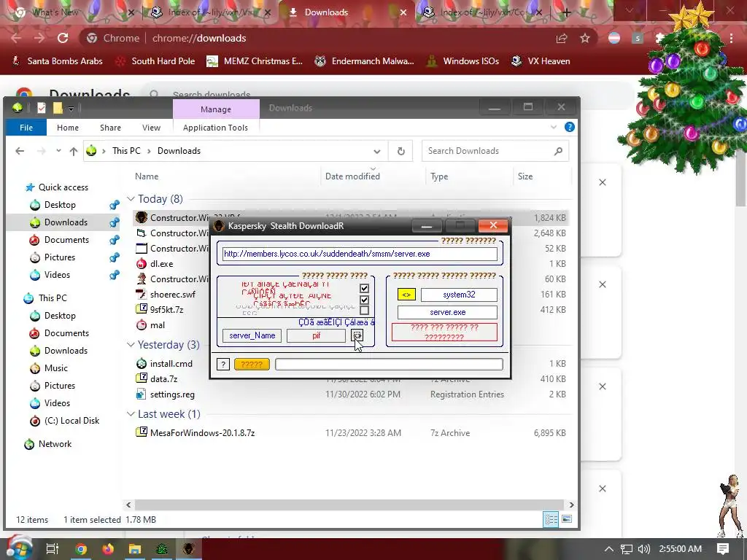Open the View ribbon tab
This screenshot has height=560, width=747.
pyautogui.click(x=151, y=128)
